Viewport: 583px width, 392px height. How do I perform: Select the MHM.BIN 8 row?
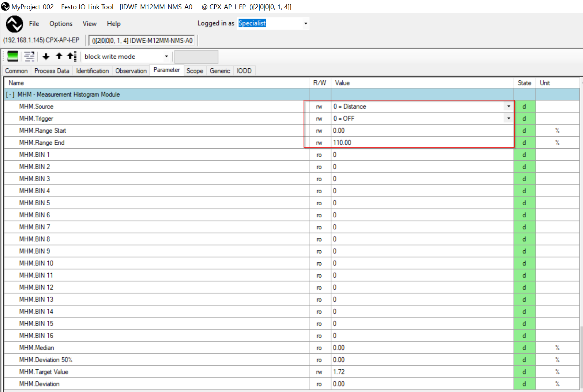(x=291, y=239)
